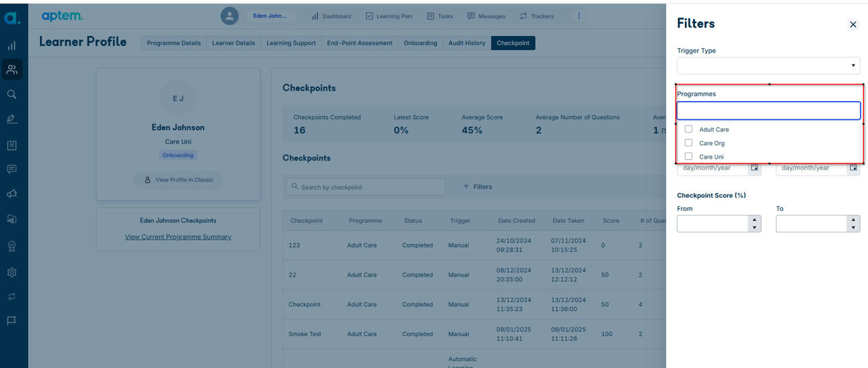The image size is (868, 368).
Task: Select the search magnifier icon in sidebar
Action: [12, 94]
